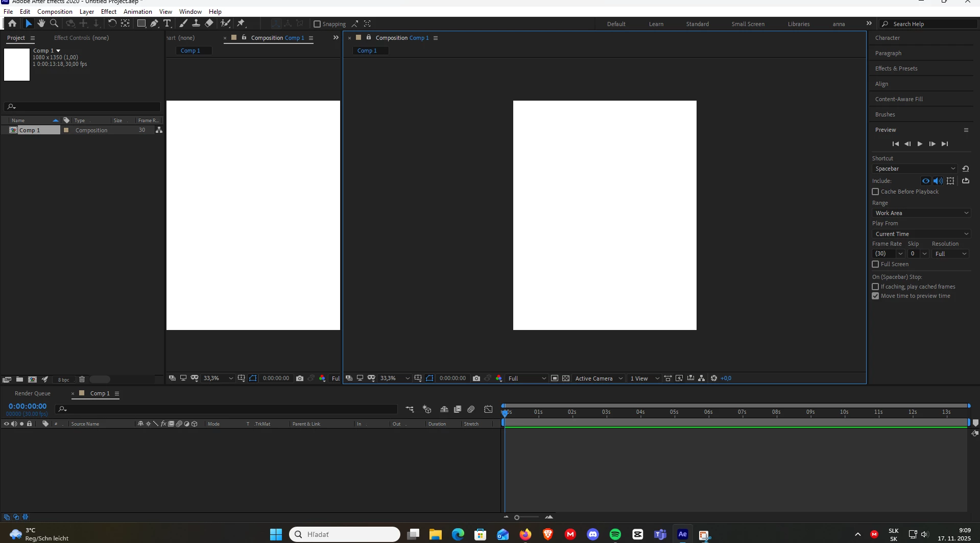Open the Composition Mini-Flowchart in timeline
The width and height of the screenshot is (980, 543).
(x=410, y=409)
